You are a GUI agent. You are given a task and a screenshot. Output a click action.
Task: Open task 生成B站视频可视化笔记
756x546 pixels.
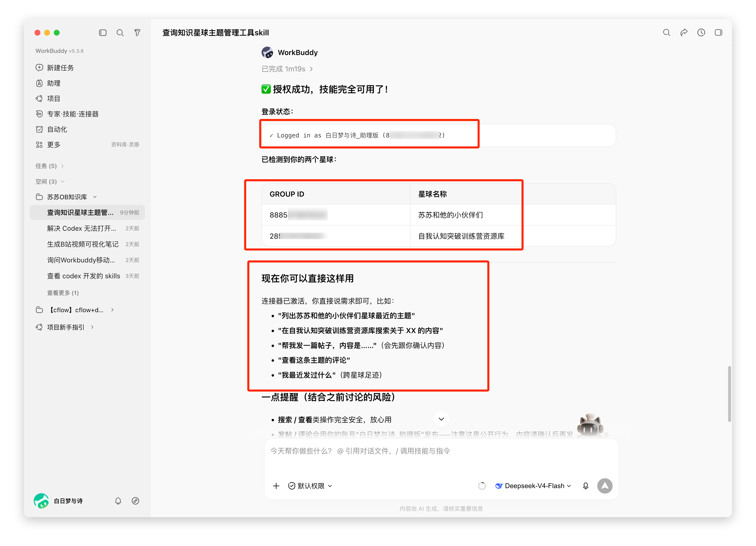(x=87, y=244)
